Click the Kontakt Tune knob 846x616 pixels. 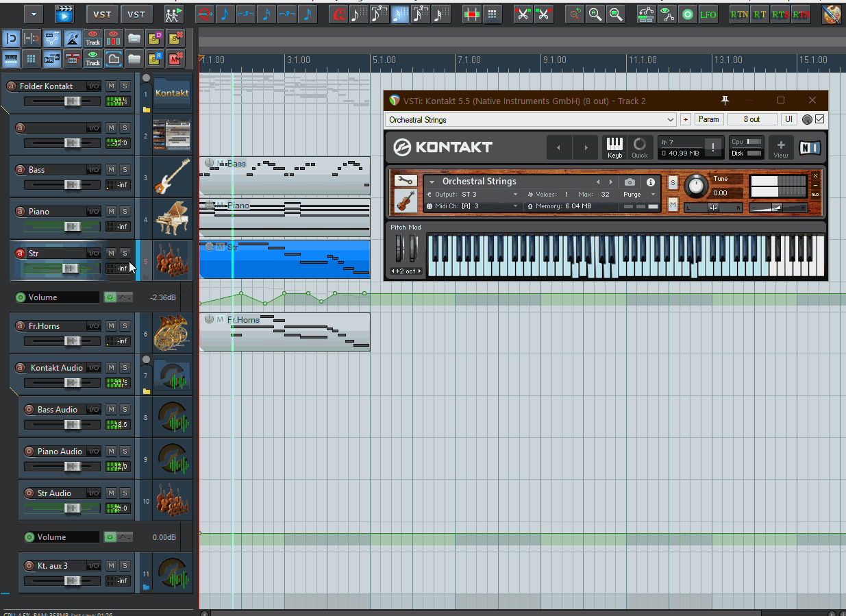(x=695, y=185)
